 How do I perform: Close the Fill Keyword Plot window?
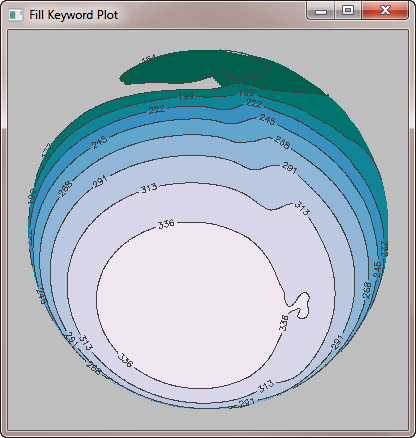(x=385, y=11)
